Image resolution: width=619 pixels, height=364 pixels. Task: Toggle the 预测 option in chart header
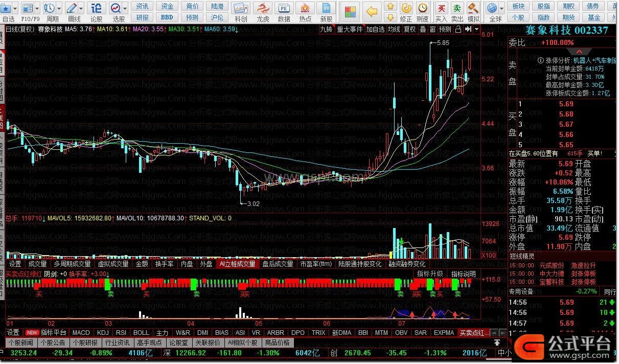[446, 29]
